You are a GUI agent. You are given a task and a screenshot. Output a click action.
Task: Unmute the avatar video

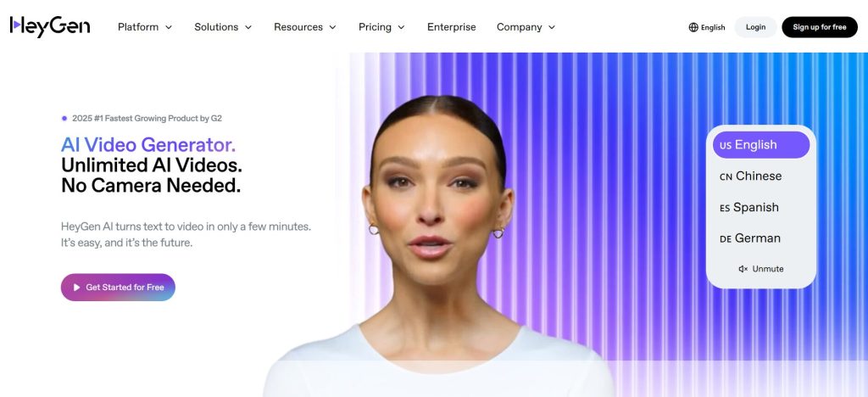coord(761,269)
